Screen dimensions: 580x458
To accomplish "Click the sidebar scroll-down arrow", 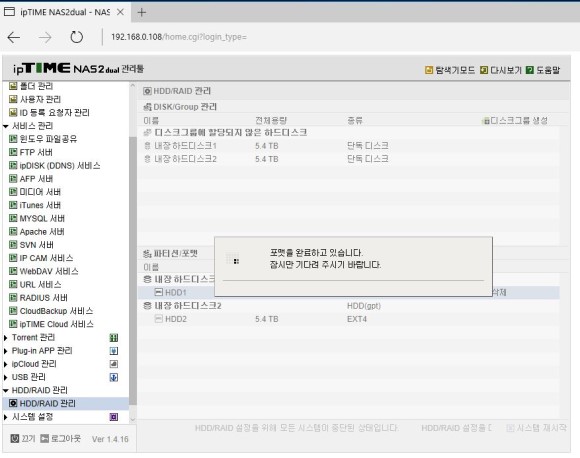I will tap(133, 420).
